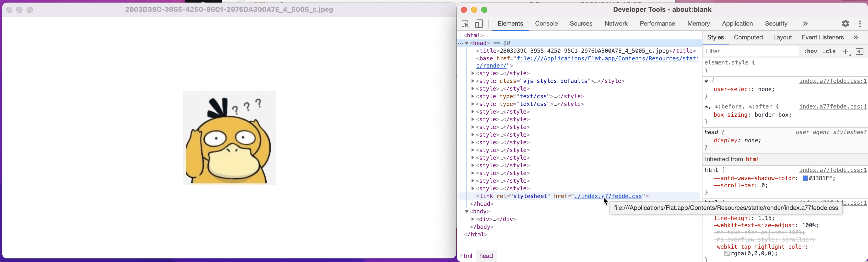Expand the first style type="text/css" node

click(473, 96)
